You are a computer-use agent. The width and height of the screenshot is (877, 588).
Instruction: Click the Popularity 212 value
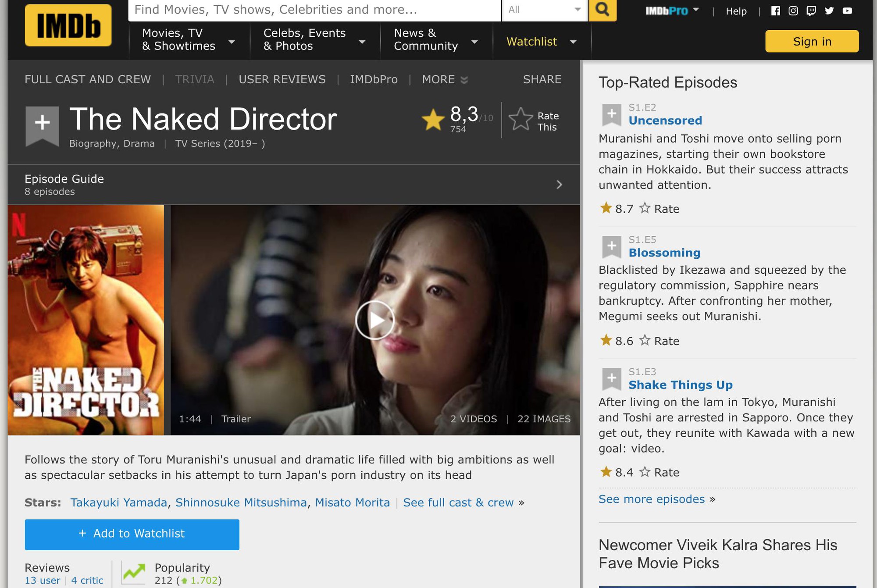163,580
